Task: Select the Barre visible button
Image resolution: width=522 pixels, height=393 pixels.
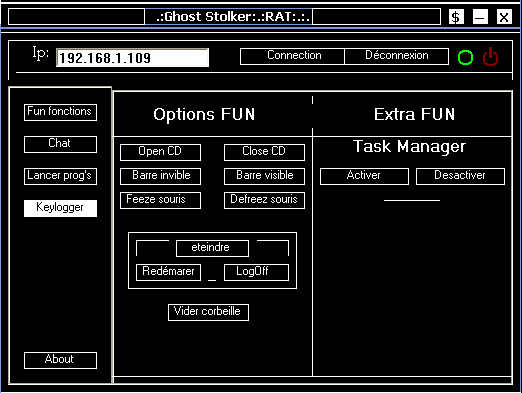Action: click(x=264, y=176)
